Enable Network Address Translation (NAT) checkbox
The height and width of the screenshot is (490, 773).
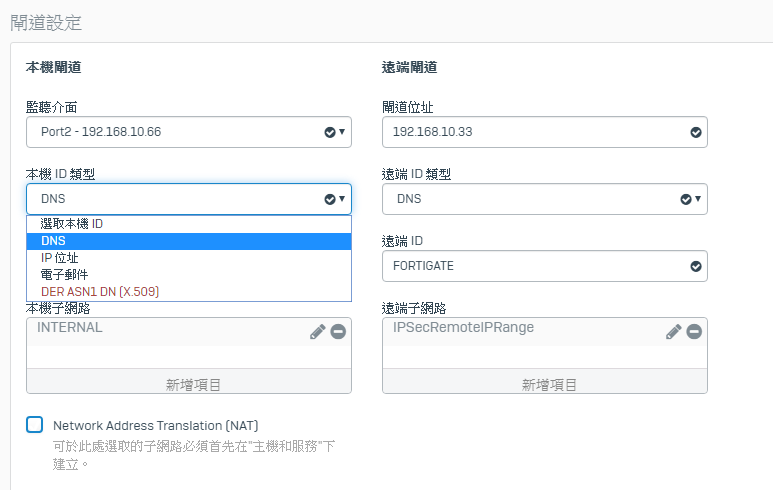coord(35,425)
